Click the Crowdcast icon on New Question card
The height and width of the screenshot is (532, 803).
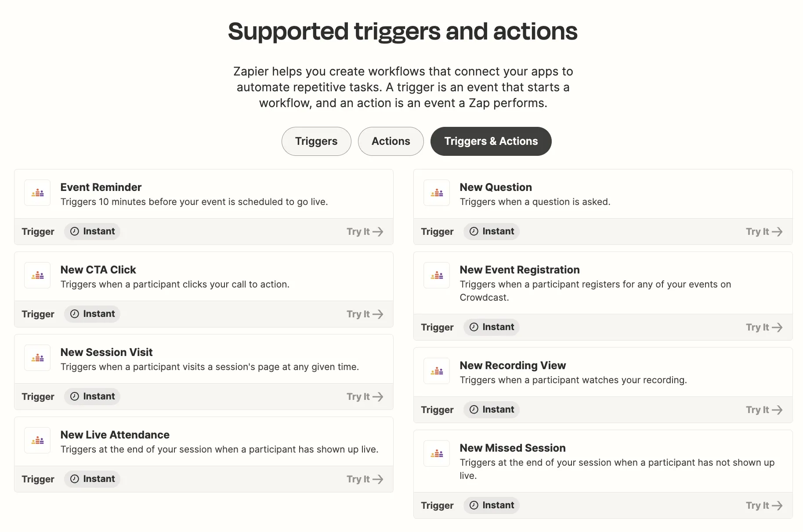click(x=436, y=193)
